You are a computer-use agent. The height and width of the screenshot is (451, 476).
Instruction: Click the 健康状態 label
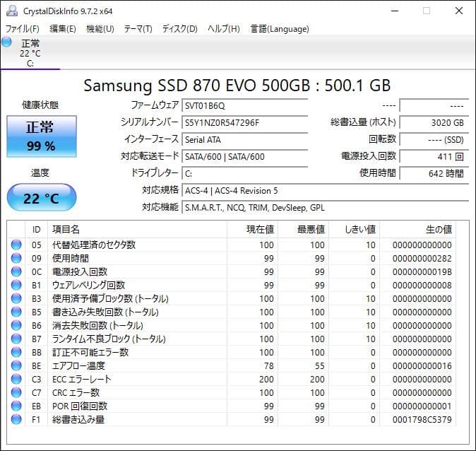pos(40,105)
